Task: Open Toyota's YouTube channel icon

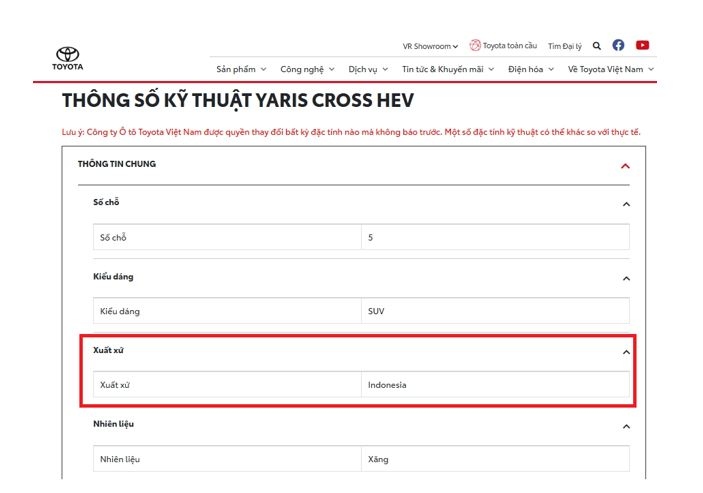Action: pos(642,45)
